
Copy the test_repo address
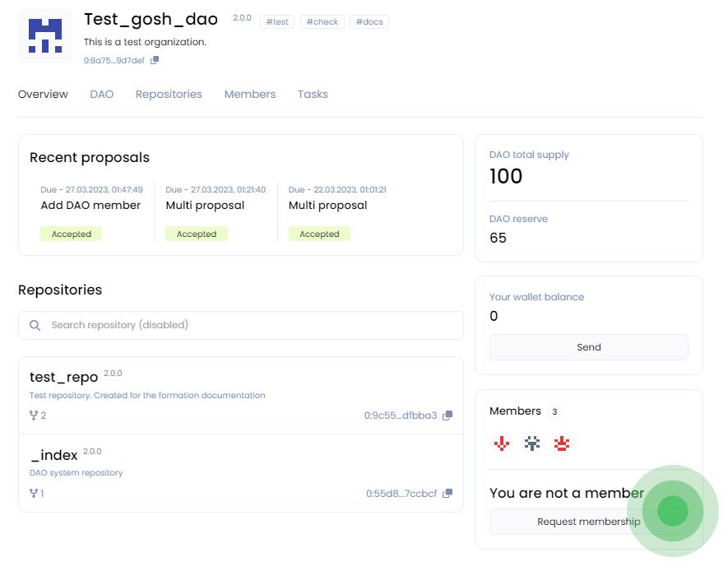[x=447, y=415]
